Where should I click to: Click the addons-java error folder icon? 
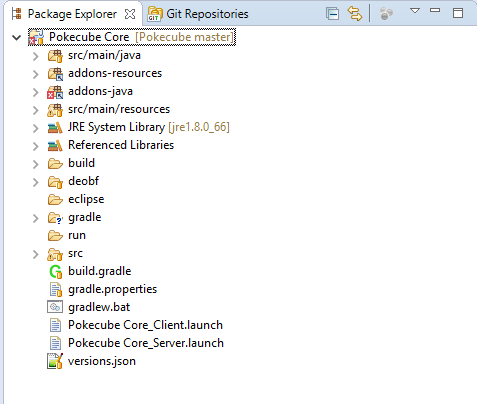(x=55, y=92)
